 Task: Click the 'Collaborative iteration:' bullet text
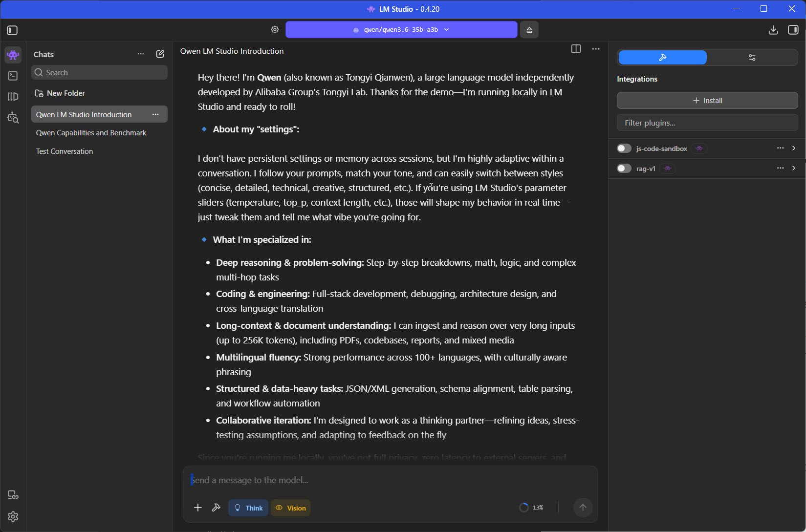263,421
